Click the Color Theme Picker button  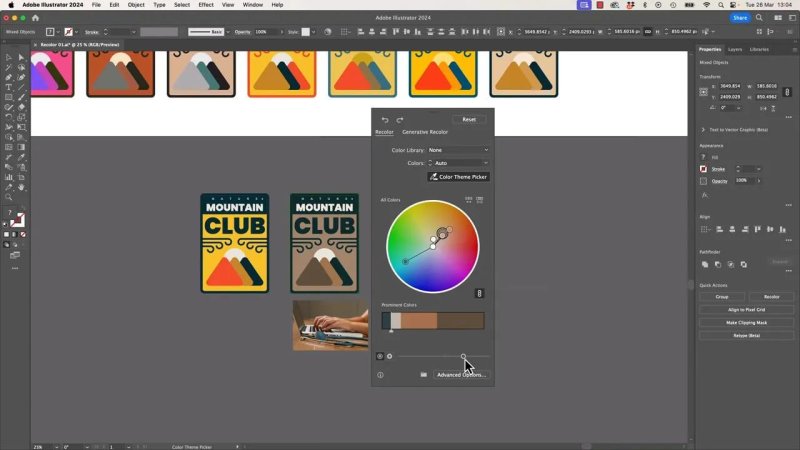459,177
